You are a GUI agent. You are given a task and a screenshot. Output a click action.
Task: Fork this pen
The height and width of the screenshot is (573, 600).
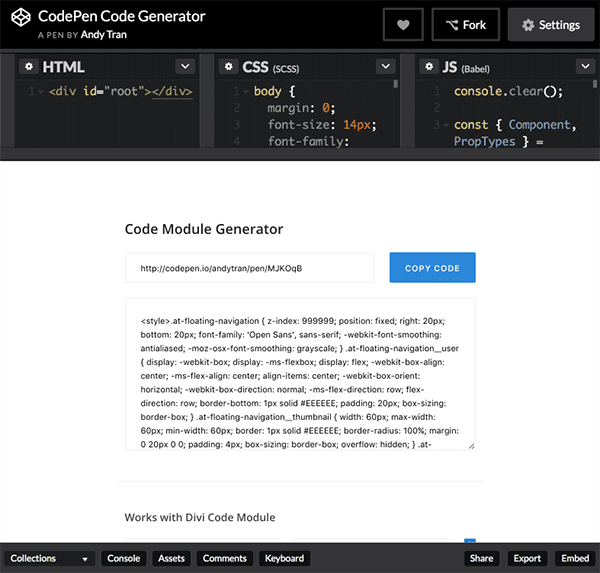click(465, 25)
